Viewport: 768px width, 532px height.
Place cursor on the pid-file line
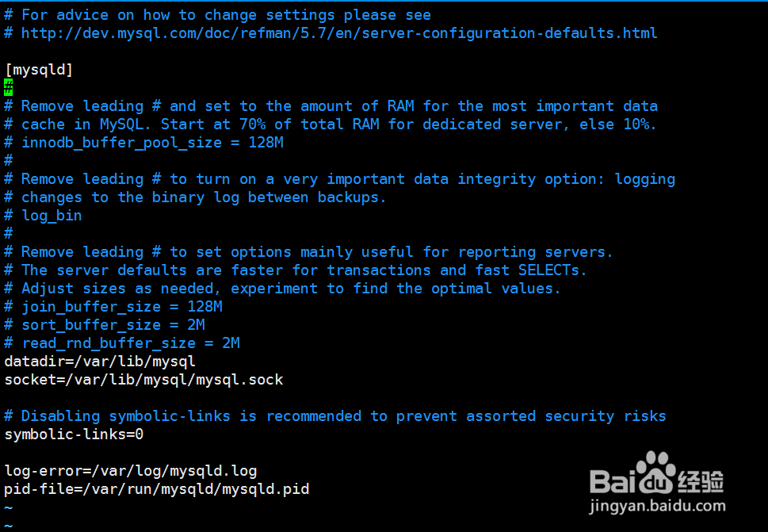pyautogui.click(x=156, y=489)
